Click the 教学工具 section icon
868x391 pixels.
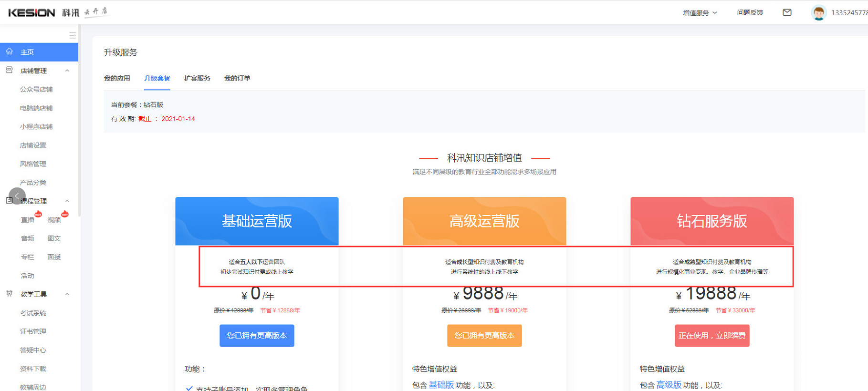click(10, 294)
